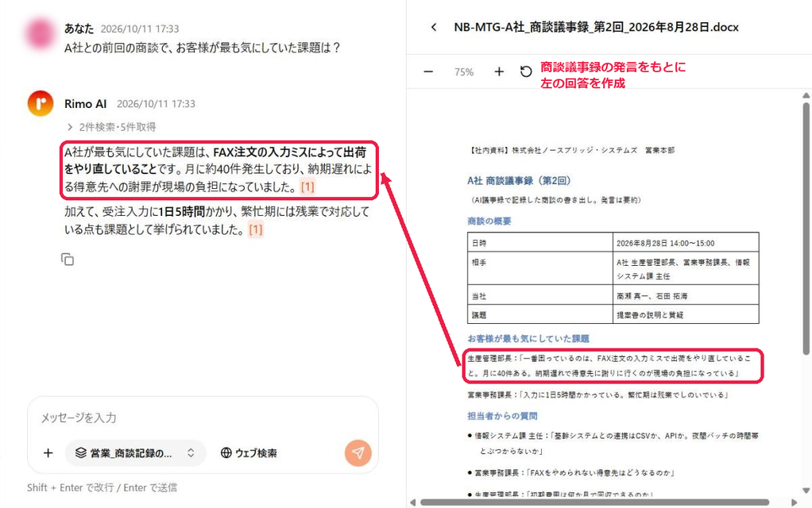Click the Rimo AI avatar icon
The image size is (812, 508).
point(41,103)
